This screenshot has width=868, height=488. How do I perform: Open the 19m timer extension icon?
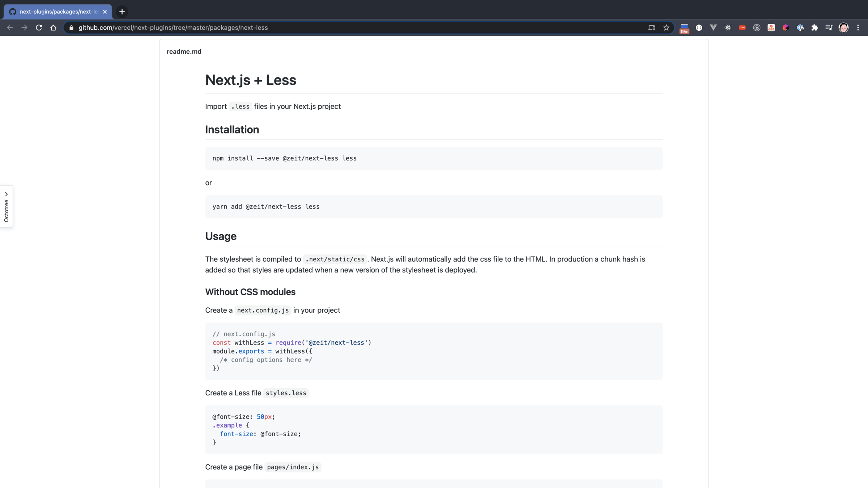coord(684,28)
